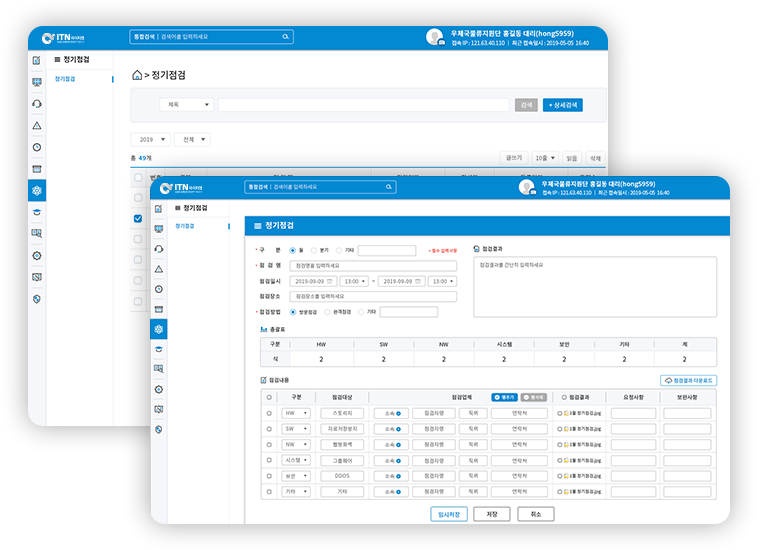Select 정기점검 submenu in front window

tap(185, 226)
